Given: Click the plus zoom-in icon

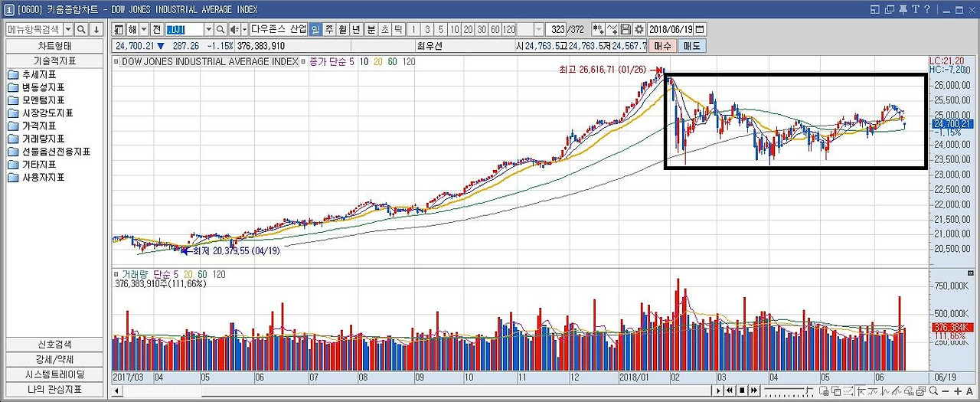Looking at the screenshot, I should tap(958, 391).
